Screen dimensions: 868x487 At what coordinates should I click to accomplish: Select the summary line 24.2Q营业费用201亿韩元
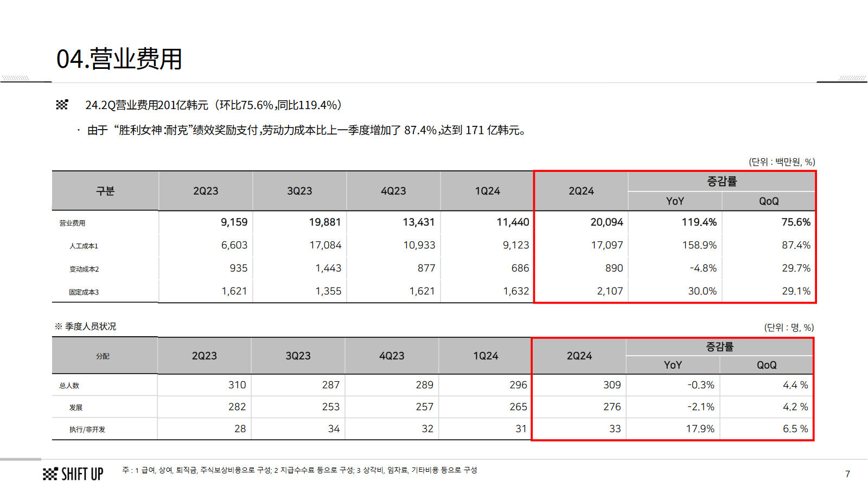click(x=213, y=105)
